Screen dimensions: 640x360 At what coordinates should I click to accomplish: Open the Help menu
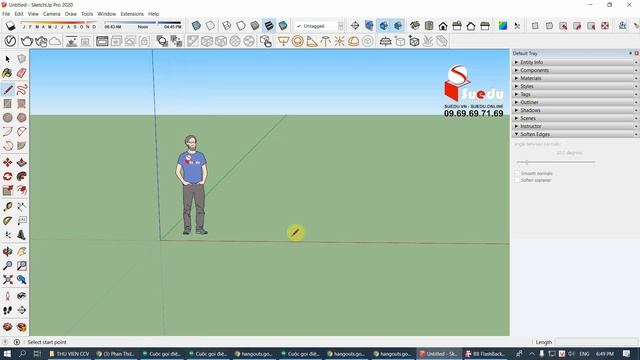click(153, 14)
